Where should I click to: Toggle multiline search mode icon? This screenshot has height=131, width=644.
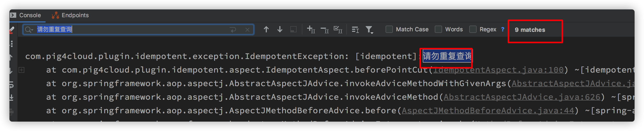coord(233,30)
